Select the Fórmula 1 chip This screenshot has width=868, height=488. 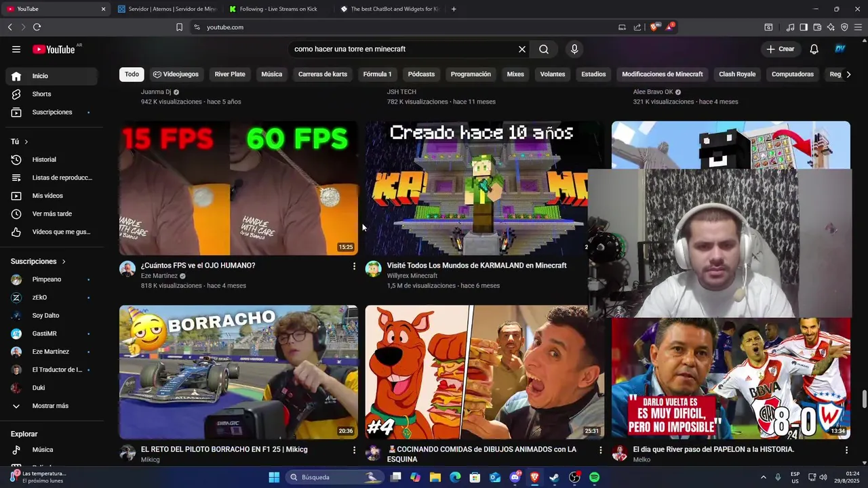[x=377, y=75]
